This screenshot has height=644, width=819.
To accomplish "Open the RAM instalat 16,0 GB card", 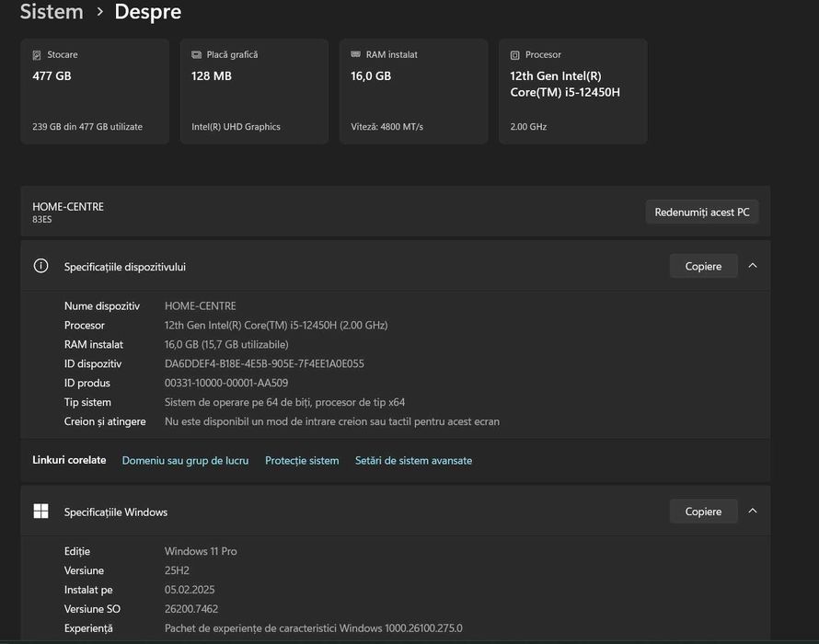I will tap(414, 91).
